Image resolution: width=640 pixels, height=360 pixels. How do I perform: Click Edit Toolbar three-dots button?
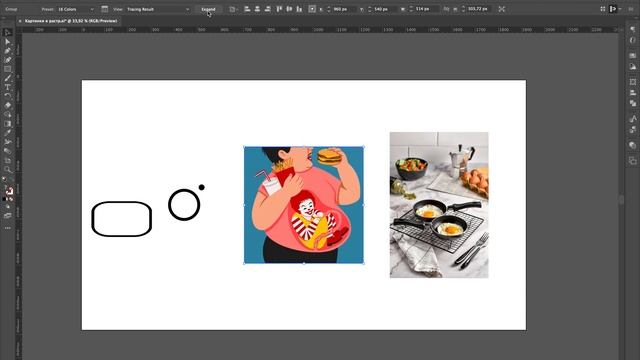(7, 228)
